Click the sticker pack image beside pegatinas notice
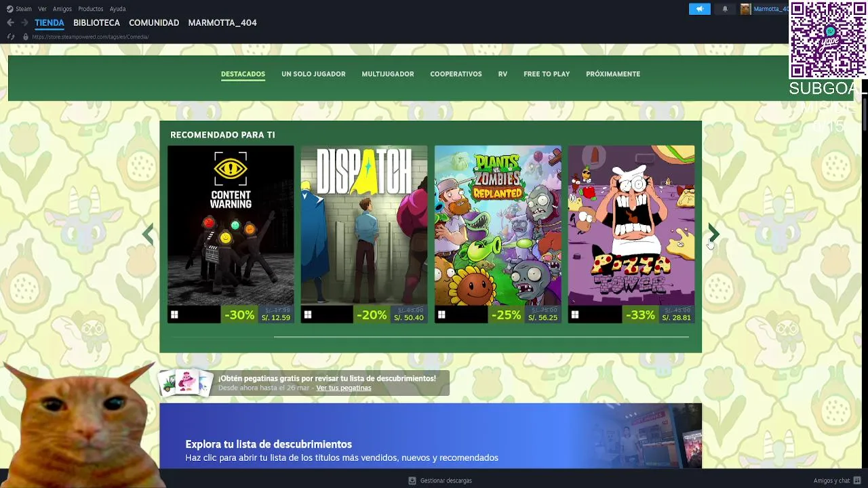The image size is (868, 488). tap(185, 382)
